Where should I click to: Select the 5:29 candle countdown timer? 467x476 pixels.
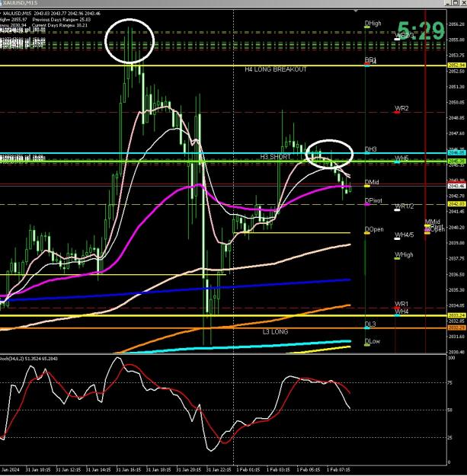(421, 30)
